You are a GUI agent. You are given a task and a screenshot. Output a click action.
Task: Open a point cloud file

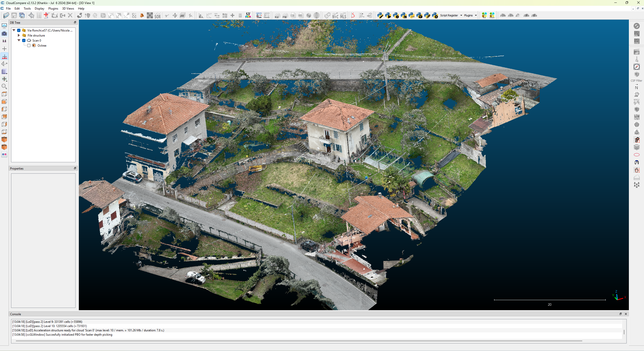6,15
